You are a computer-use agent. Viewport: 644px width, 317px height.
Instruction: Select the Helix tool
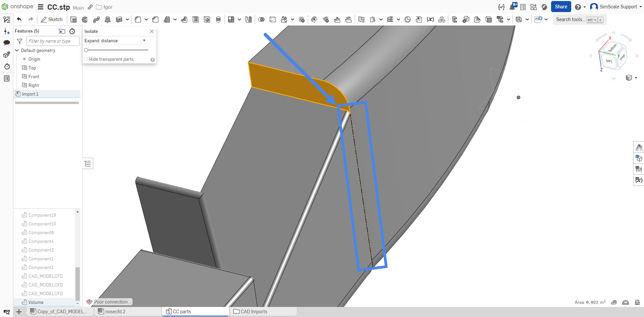coord(390,19)
